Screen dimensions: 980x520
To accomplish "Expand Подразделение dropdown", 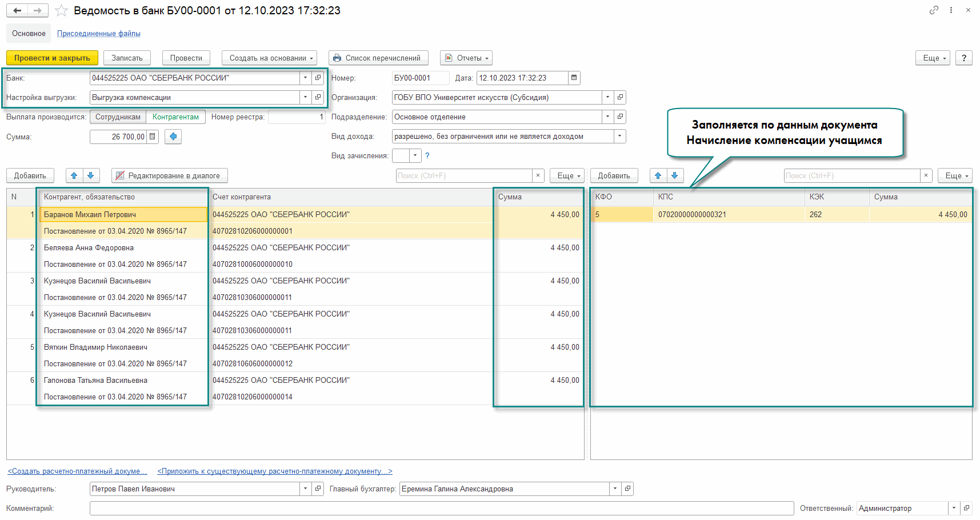I will pos(607,117).
